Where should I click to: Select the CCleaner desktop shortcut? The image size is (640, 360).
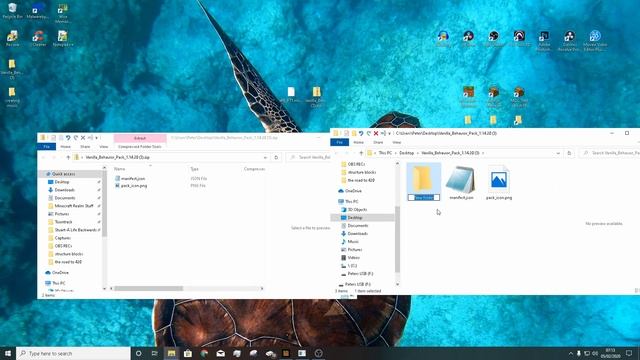38,38
